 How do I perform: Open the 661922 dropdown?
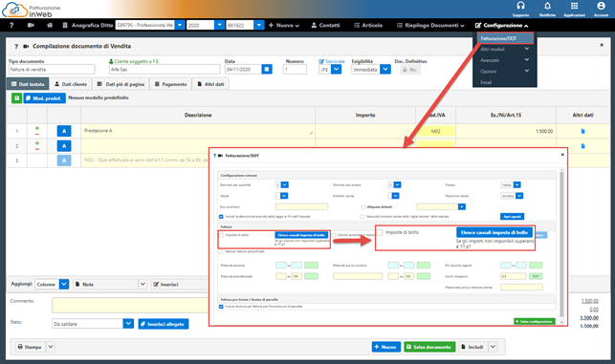coord(259,25)
